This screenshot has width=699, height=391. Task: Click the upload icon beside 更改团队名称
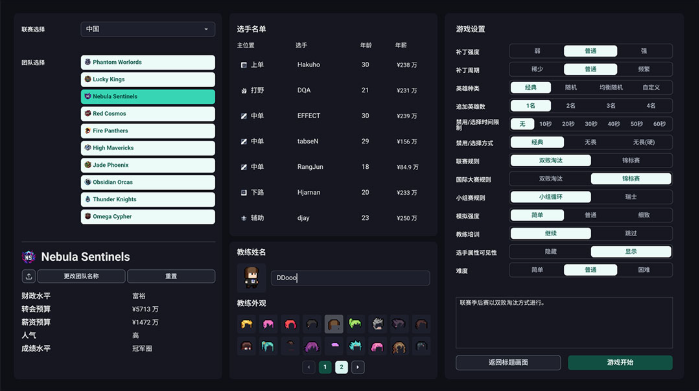[x=29, y=276]
